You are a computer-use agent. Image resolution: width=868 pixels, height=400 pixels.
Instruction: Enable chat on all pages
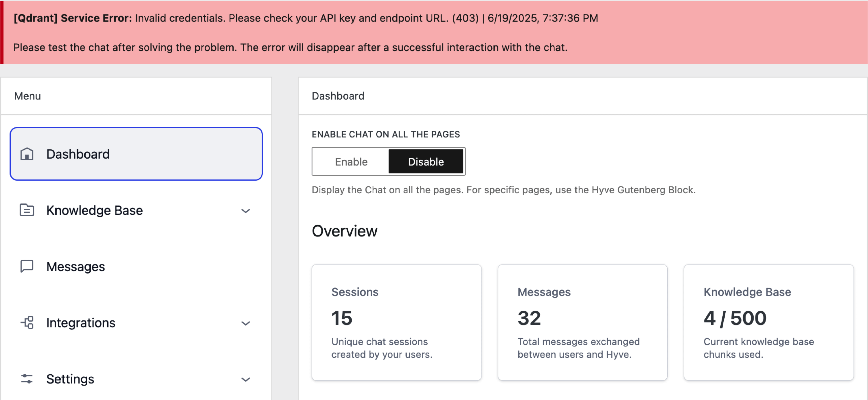[351, 162]
